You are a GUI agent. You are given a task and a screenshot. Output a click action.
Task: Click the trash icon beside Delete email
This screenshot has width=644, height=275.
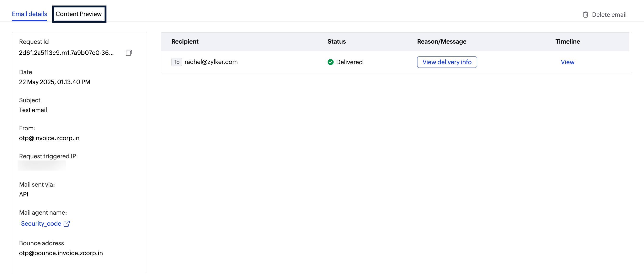(585, 15)
